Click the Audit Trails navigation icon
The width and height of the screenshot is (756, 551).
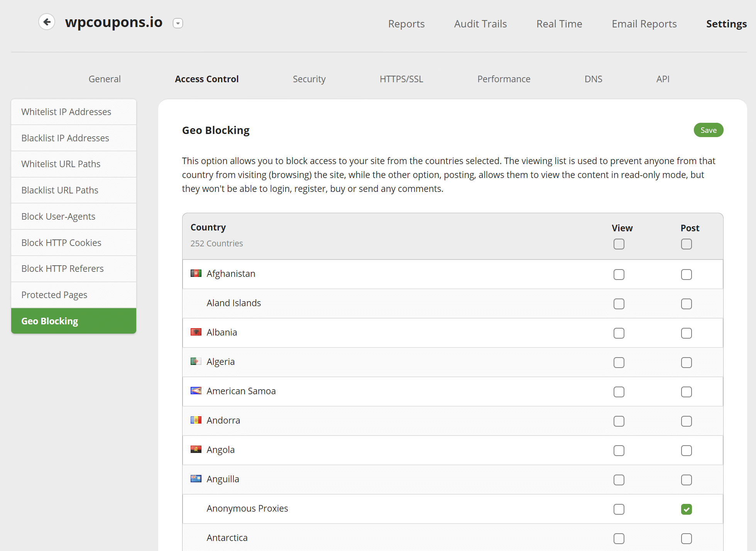coord(480,24)
